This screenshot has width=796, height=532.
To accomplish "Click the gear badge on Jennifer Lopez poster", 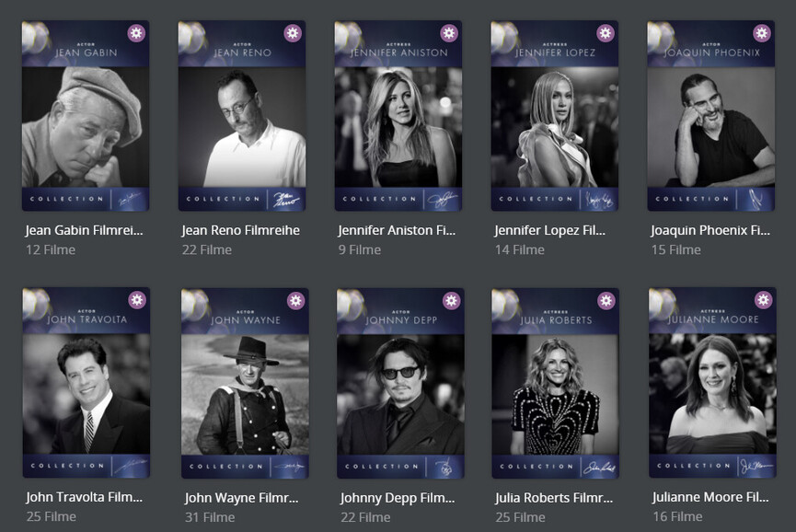I will (x=606, y=33).
